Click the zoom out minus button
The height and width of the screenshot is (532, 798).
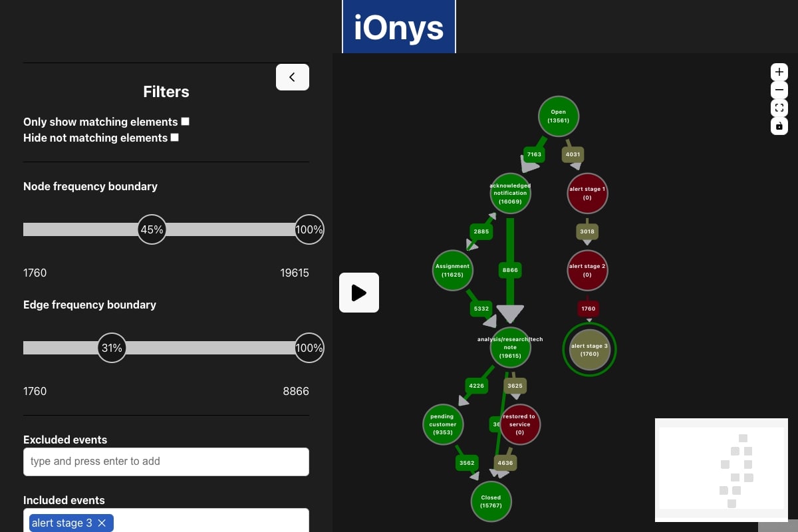(779, 90)
